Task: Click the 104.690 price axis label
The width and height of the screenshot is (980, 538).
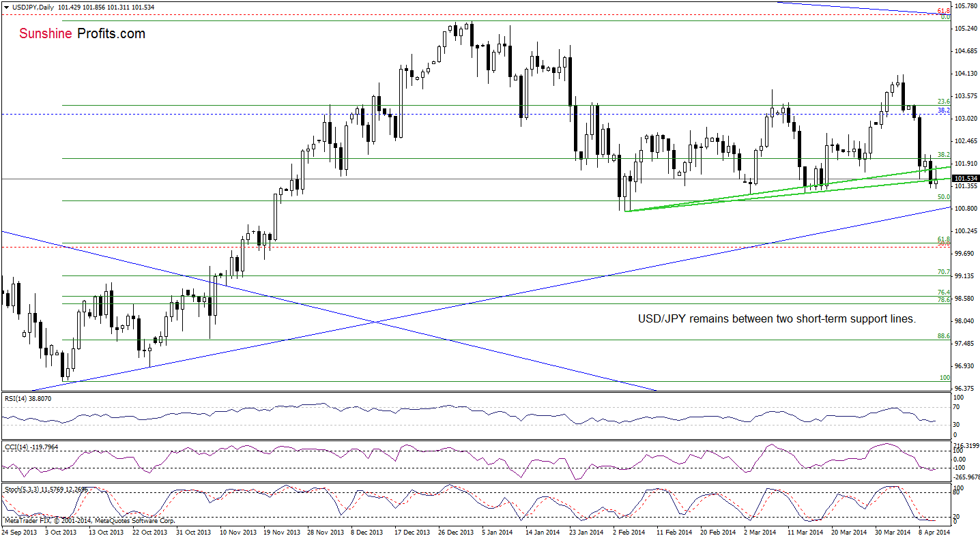Action: tap(965, 51)
